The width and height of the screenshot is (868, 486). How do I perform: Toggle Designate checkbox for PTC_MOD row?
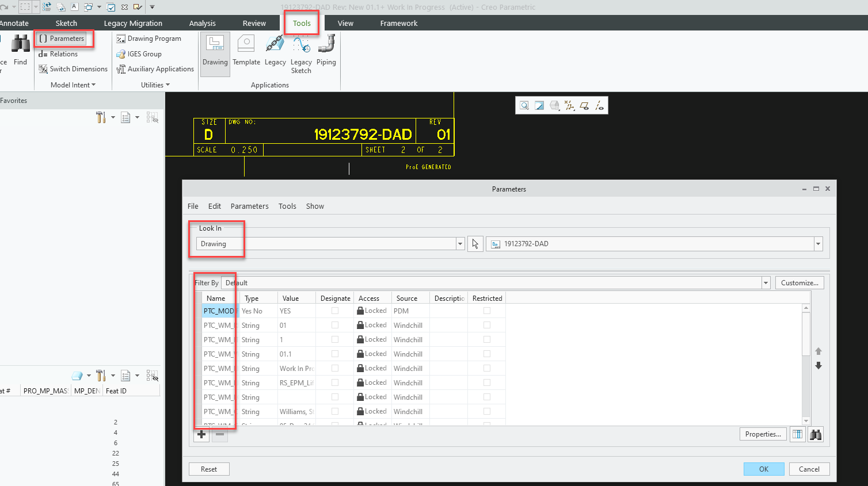coord(335,311)
